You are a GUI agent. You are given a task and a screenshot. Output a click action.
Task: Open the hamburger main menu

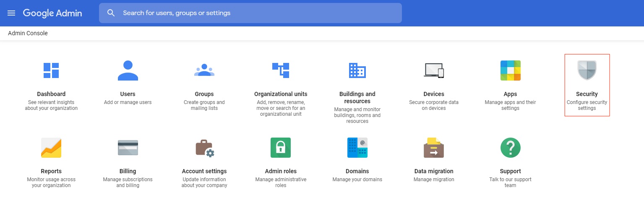point(11,13)
